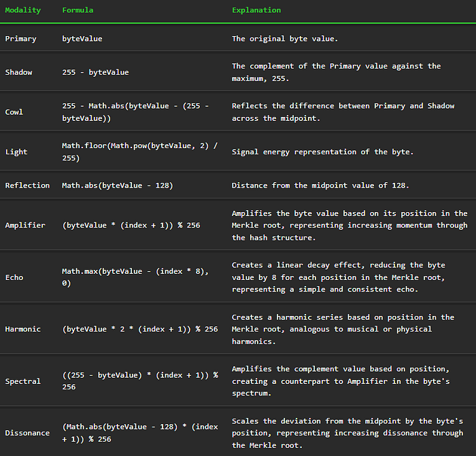Click the '255 - byteValue' formula

tap(95, 72)
